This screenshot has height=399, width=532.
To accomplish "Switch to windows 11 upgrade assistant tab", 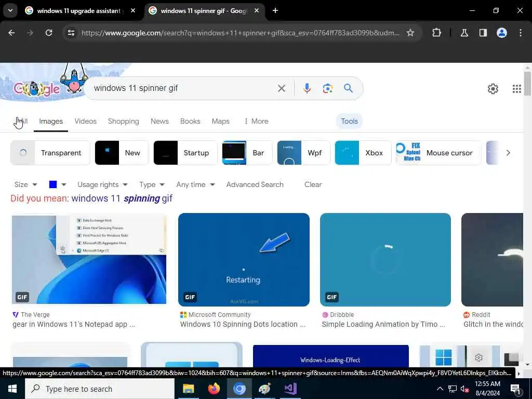I will (x=80, y=11).
